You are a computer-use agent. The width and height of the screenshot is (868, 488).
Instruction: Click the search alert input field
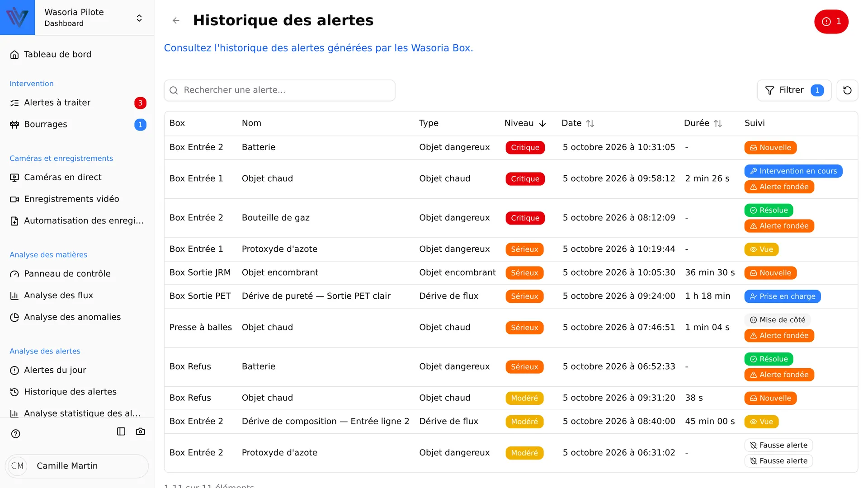[279, 90]
